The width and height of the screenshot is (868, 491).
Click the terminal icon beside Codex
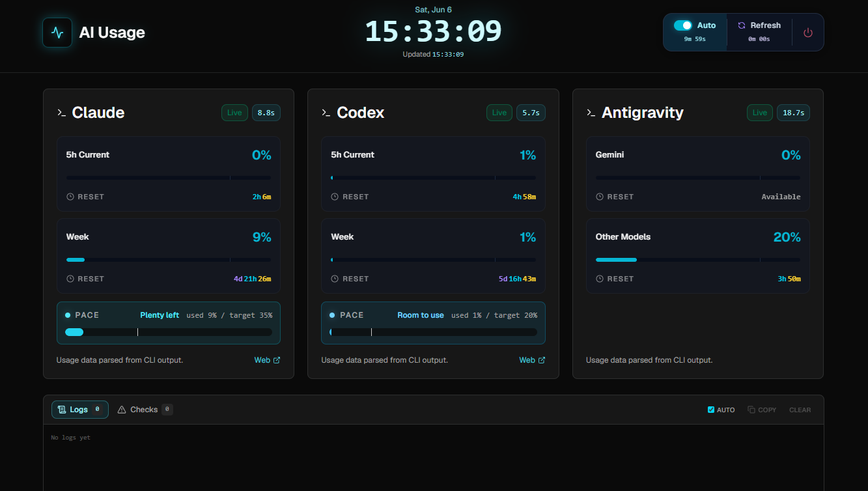click(x=326, y=113)
